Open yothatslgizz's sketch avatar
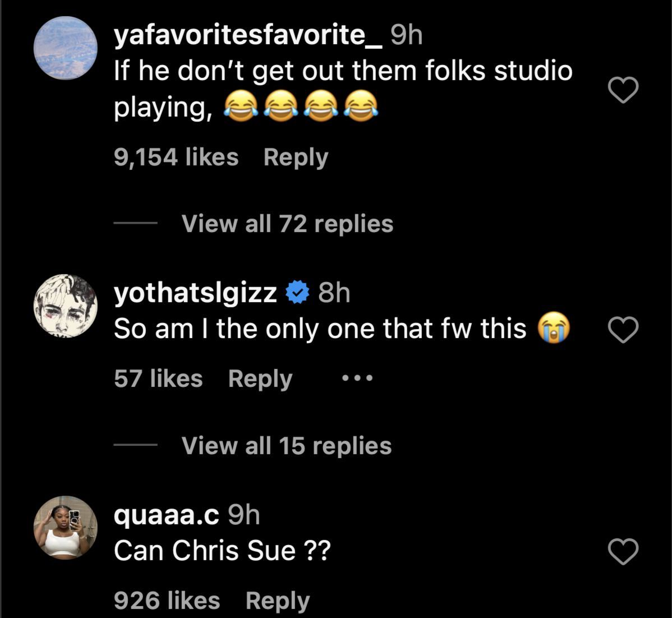The width and height of the screenshot is (672, 618). [x=66, y=306]
